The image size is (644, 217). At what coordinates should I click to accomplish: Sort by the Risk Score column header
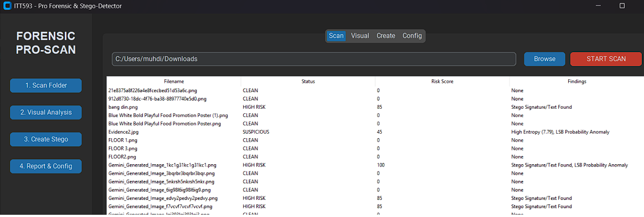point(442,82)
